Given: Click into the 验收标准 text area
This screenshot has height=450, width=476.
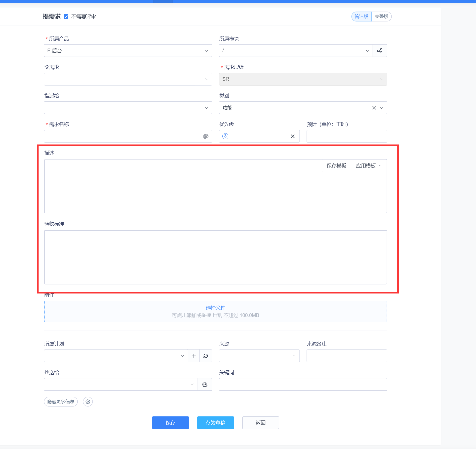Looking at the screenshot, I should [215, 257].
